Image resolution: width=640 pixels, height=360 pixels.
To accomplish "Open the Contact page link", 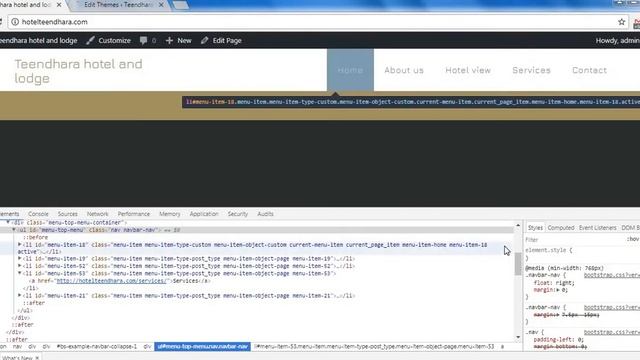I will tap(589, 70).
